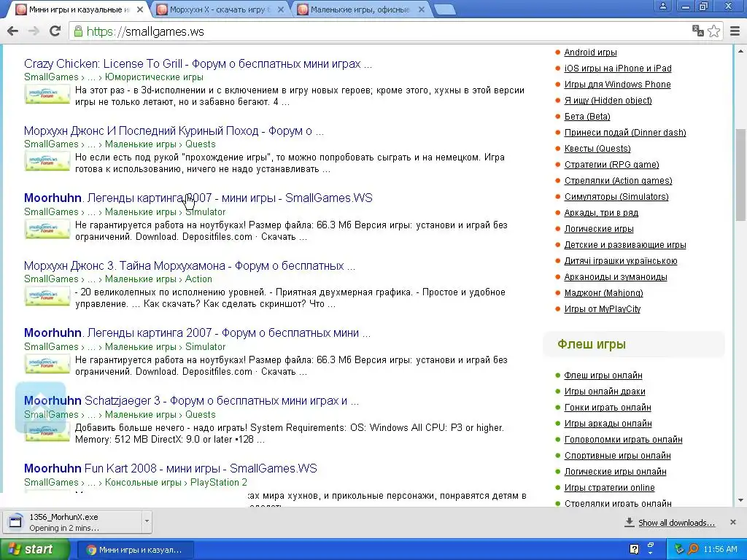Close the Морхухн X tab
Viewport: 747px width, 560px height.
tap(281, 9)
